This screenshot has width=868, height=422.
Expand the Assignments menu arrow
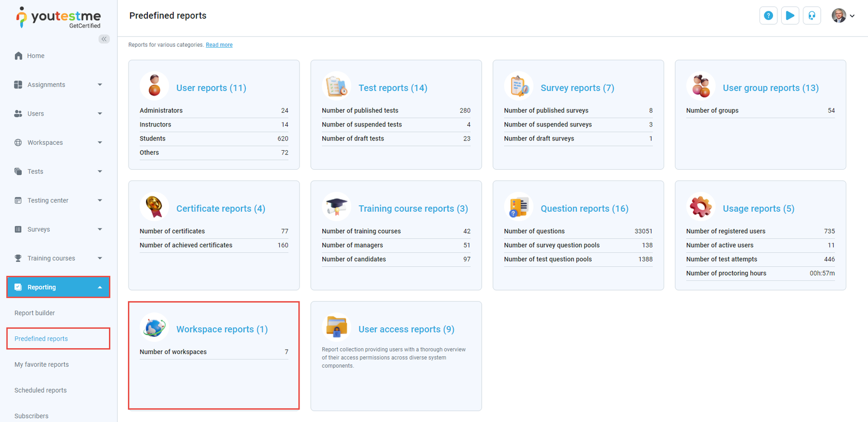(100, 85)
